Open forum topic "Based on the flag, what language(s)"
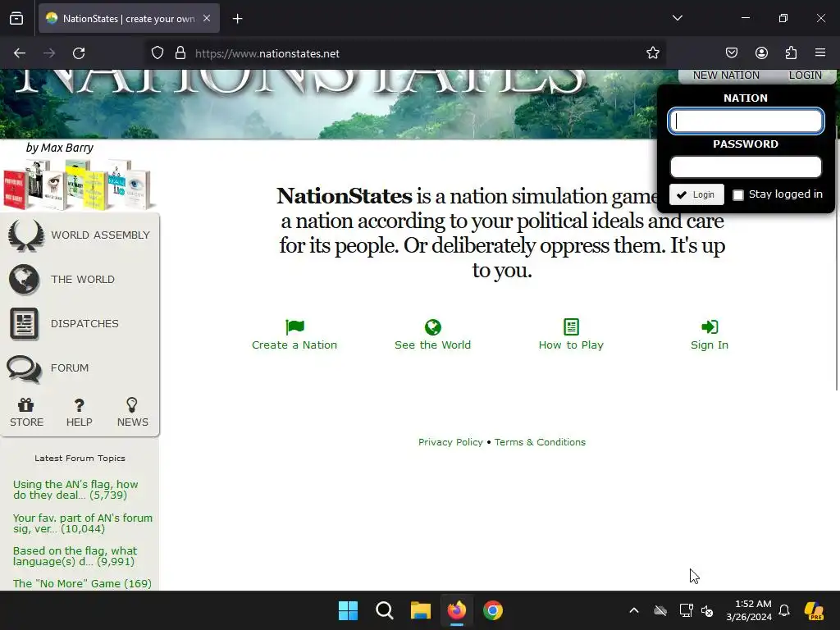 pos(75,556)
